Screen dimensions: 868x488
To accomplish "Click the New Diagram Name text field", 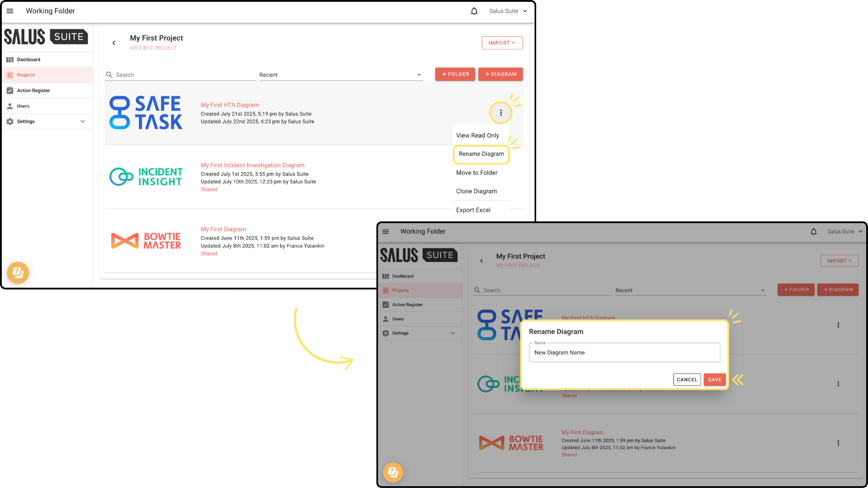I will point(624,352).
